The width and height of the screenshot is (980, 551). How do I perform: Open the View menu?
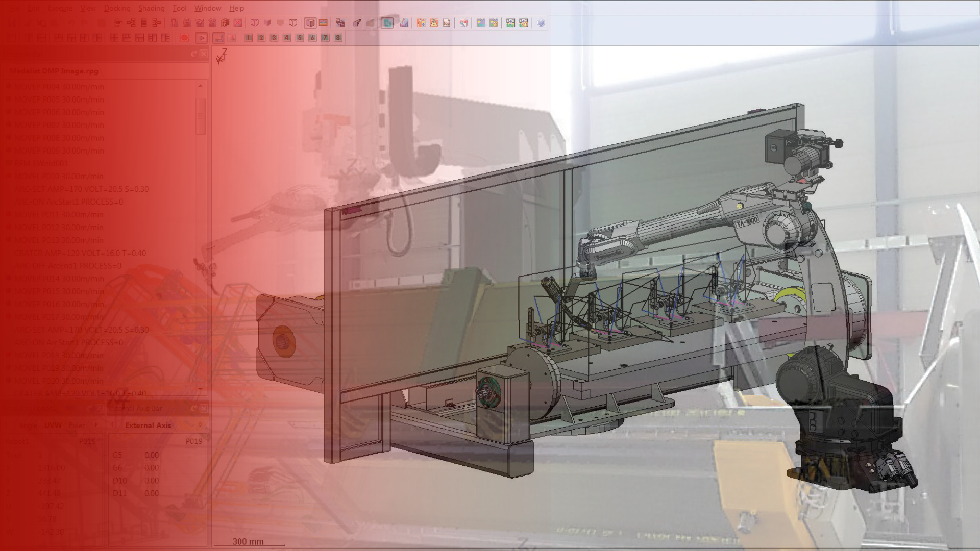coord(88,8)
